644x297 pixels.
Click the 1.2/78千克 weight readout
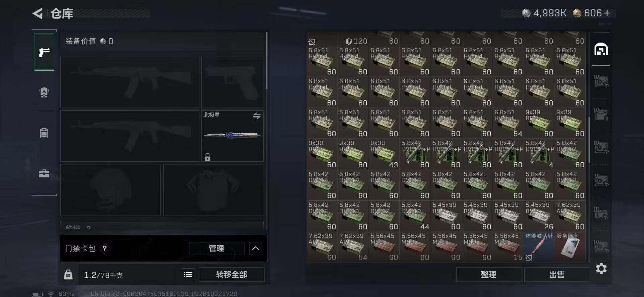(x=103, y=275)
